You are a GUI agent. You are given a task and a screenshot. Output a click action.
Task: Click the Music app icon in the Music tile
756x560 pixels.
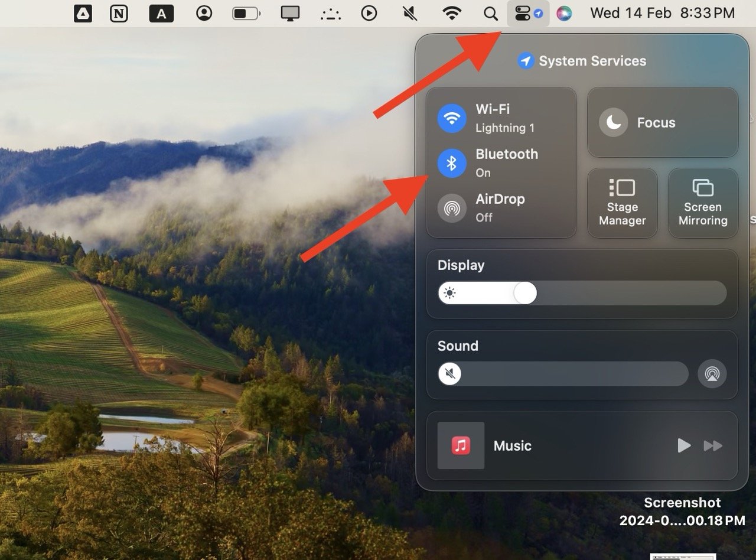(x=460, y=446)
